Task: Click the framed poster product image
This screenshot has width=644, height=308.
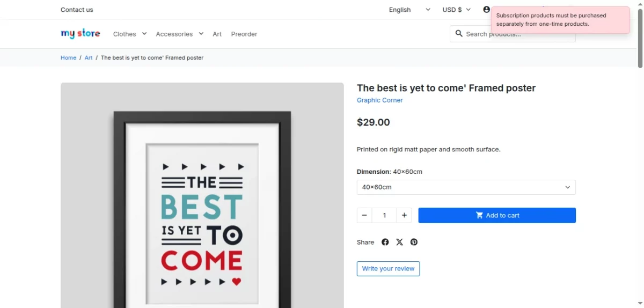Action: (202, 195)
